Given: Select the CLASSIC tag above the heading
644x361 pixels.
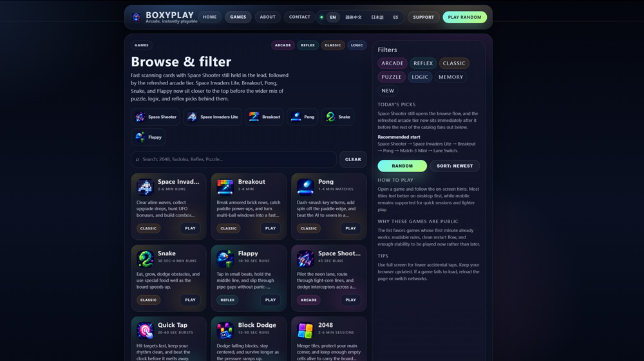Looking at the screenshot, I should click(x=333, y=45).
